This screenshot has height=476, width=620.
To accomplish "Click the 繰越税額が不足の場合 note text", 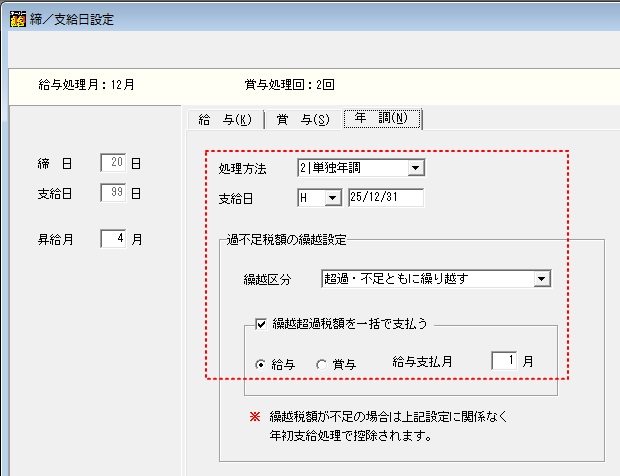I will [388, 417].
